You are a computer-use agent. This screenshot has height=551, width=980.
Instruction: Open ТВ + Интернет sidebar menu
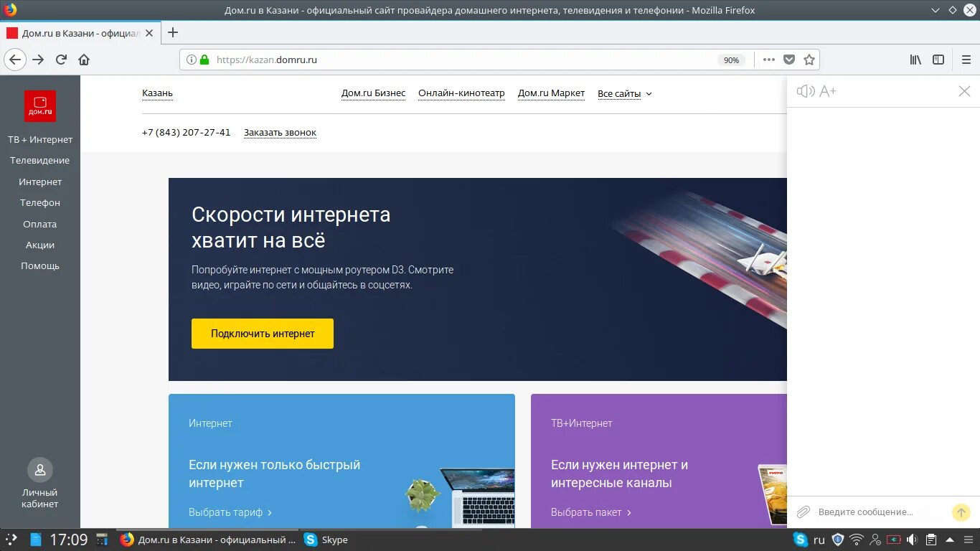[40, 140]
